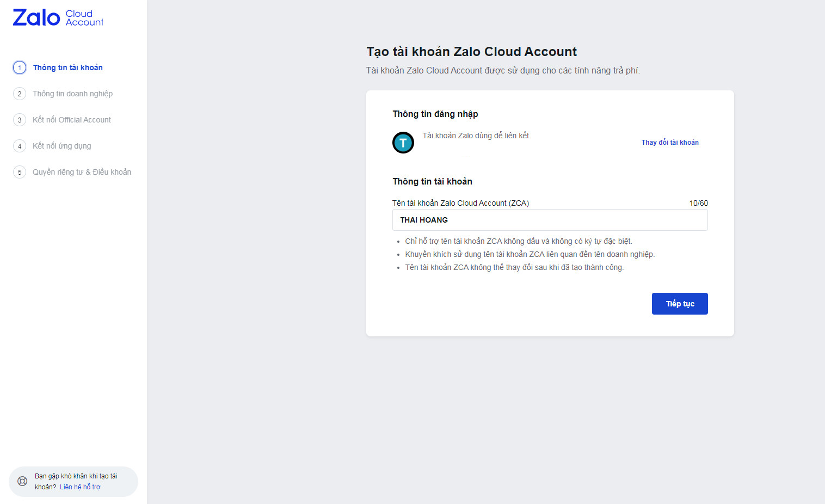The image size is (825, 504).
Task: Open the 'Liên hệ hỗ trợ' link
Action: (x=80, y=487)
